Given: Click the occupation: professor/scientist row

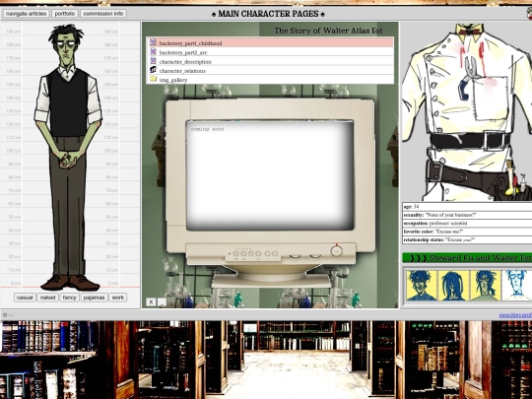Looking at the screenshot, I should click(467, 224).
